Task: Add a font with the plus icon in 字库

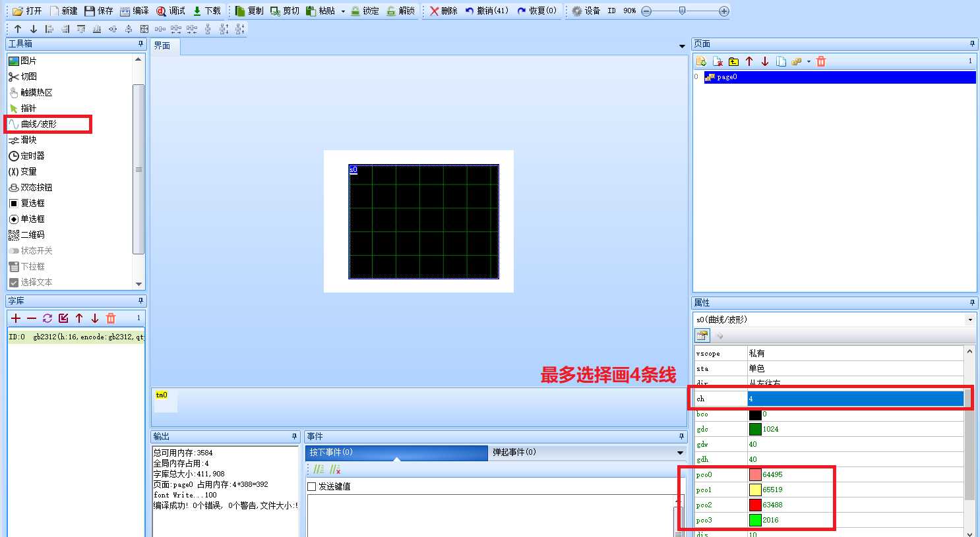Action: tap(16, 318)
